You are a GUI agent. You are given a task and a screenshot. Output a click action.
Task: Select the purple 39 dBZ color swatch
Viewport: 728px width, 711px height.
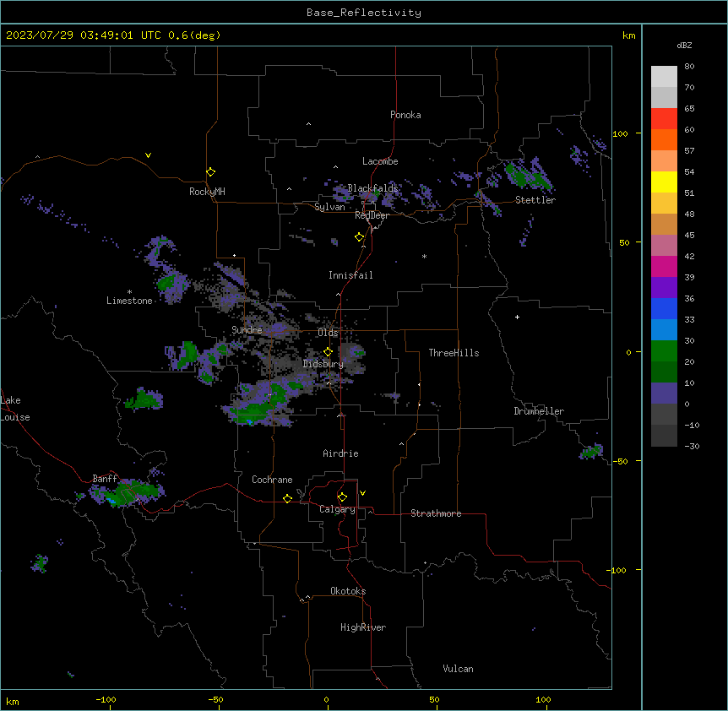coord(664,288)
